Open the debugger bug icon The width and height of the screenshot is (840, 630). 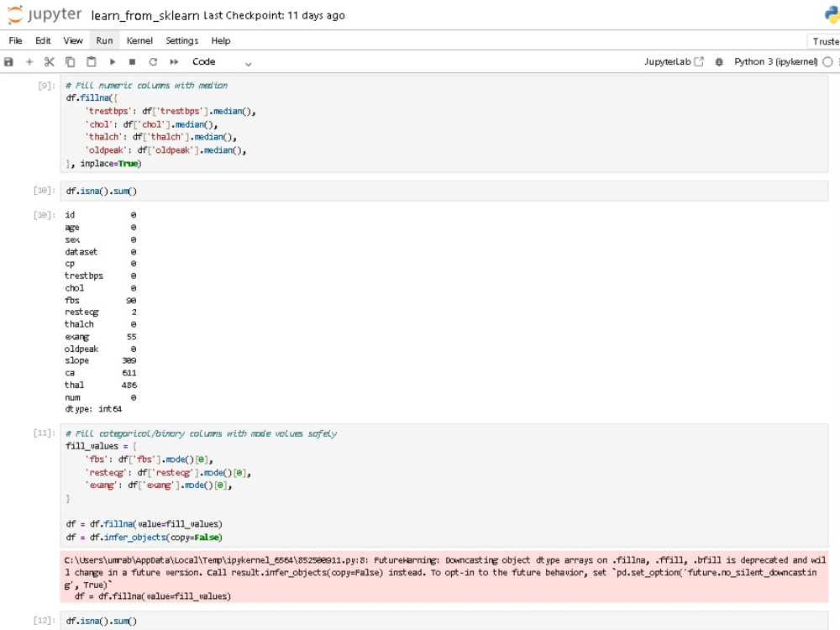click(720, 62)
